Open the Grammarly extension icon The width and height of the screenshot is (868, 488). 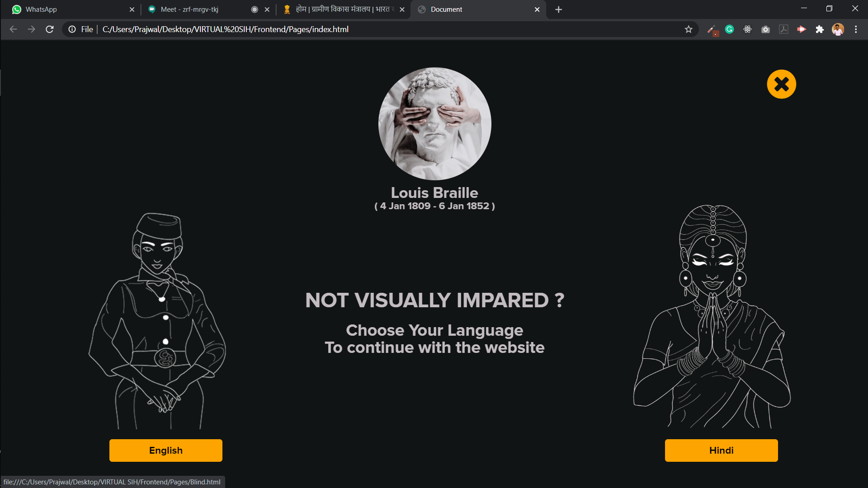pyautogui.click(x=729, y=29)
